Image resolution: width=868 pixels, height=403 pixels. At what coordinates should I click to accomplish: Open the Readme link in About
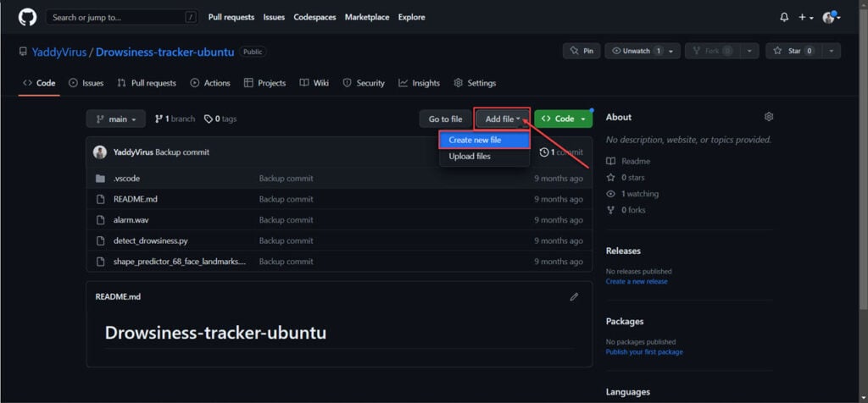click(628, 162)
